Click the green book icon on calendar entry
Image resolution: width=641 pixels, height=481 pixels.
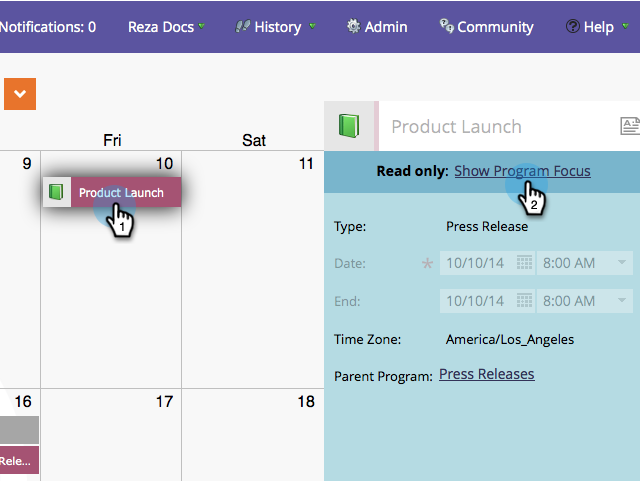pos(56,192)
